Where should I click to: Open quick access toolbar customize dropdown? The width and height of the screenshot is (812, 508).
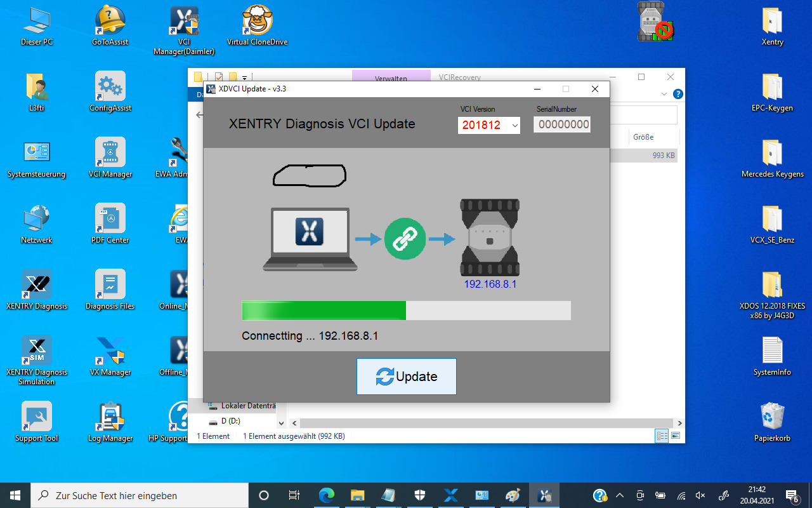[244, 77]
